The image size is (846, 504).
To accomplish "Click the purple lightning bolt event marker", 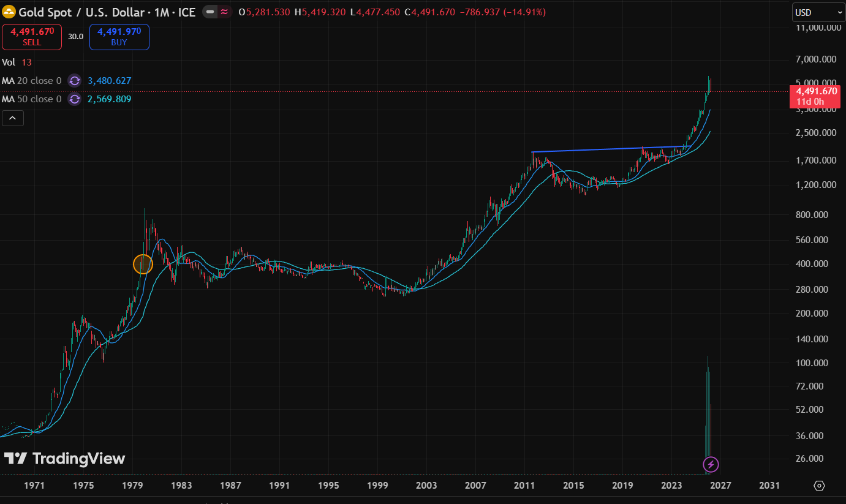I will 710,464.
